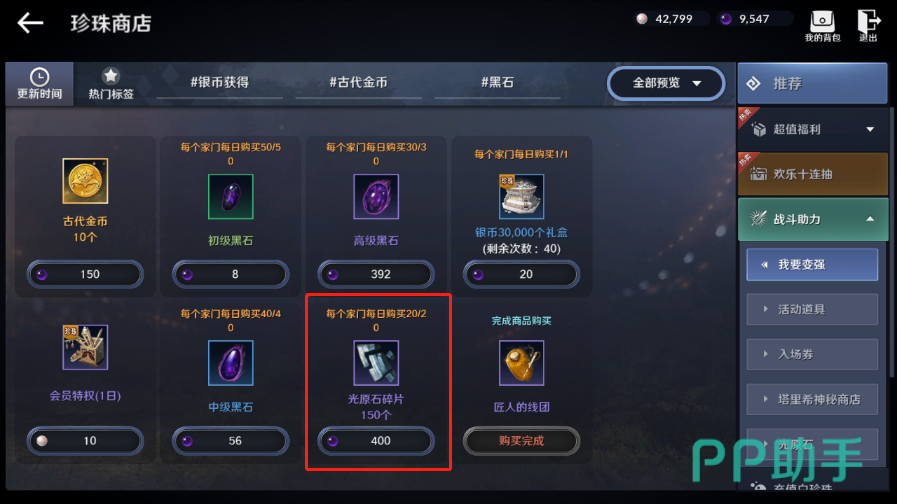The image size is (897, 504).
Task: Select the 古代金币 gold coin item icon
Action: click(85, 181)
